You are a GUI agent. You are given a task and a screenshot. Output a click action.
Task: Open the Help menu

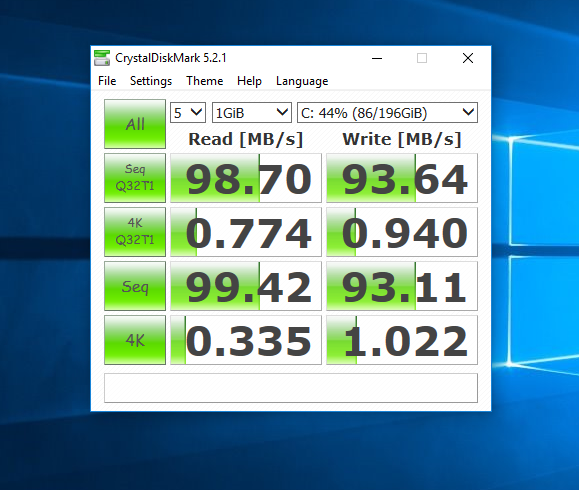(x=249, y=81)
